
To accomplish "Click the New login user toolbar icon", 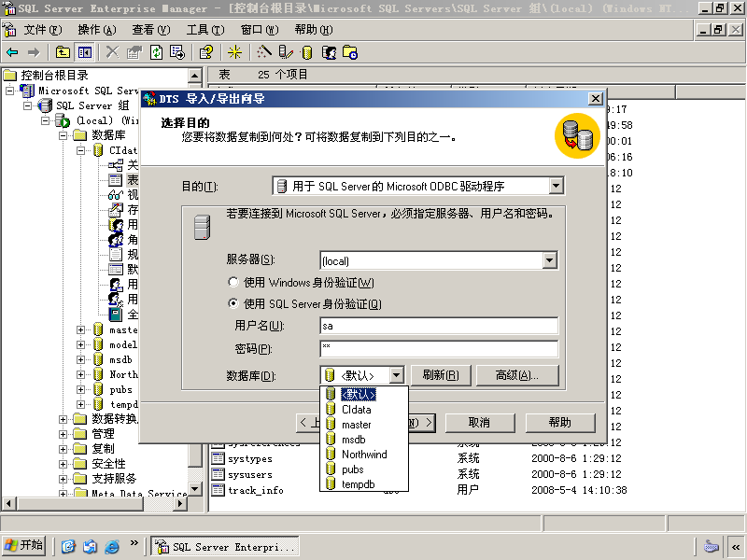I will (x=330, y=52).
